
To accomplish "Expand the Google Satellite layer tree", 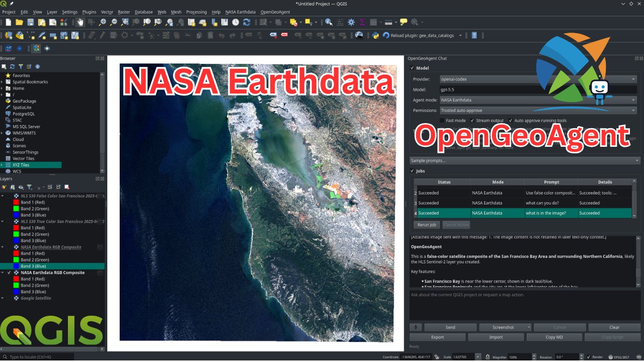I will (3, 298).
